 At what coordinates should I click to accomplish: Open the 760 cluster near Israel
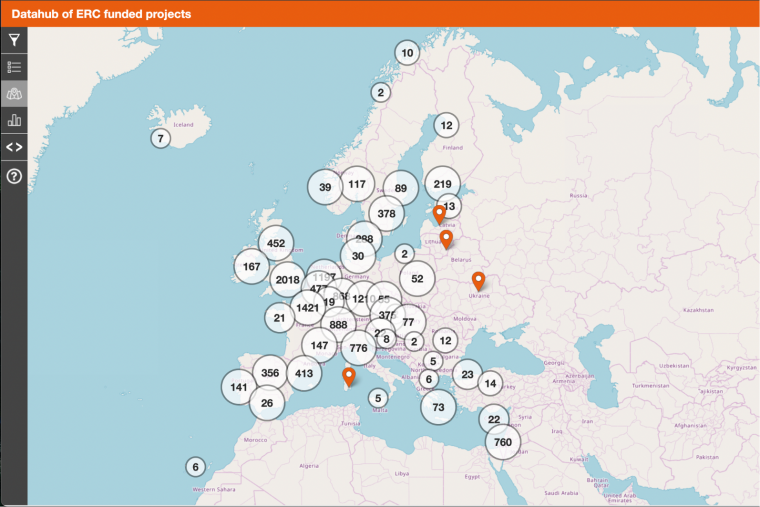503,442
